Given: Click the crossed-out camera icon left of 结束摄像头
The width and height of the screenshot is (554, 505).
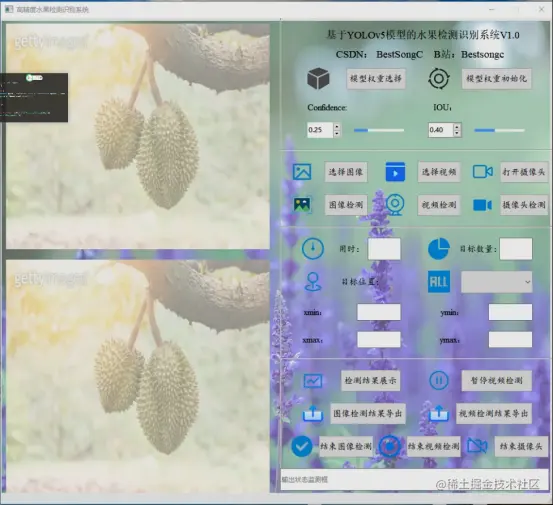Looking at the screenshot, I should click(x=477, y=446).
